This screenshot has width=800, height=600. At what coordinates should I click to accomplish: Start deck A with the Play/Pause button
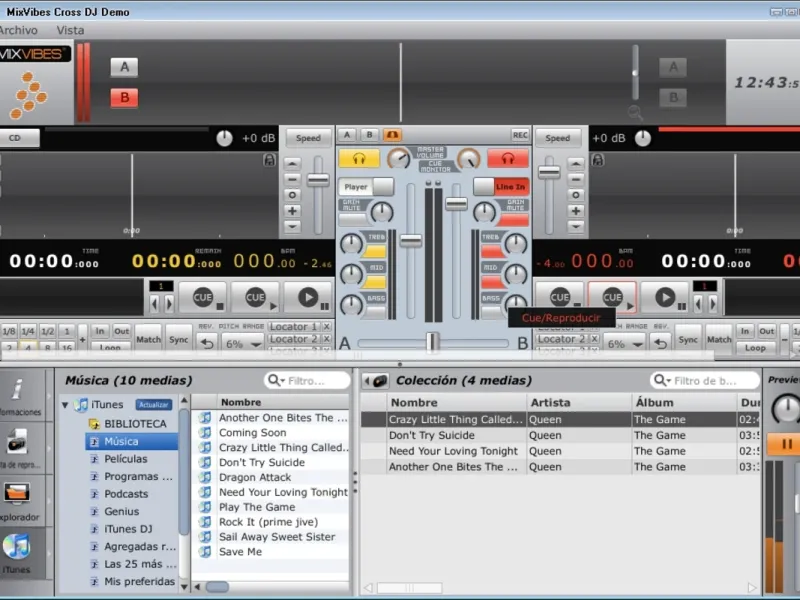(x=308, y=297)
